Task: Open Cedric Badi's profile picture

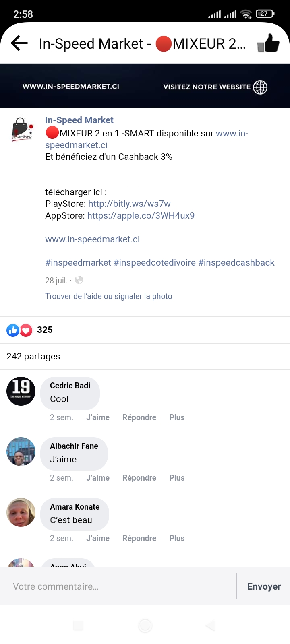Action: pyautogui.click(x=21, y=391)
